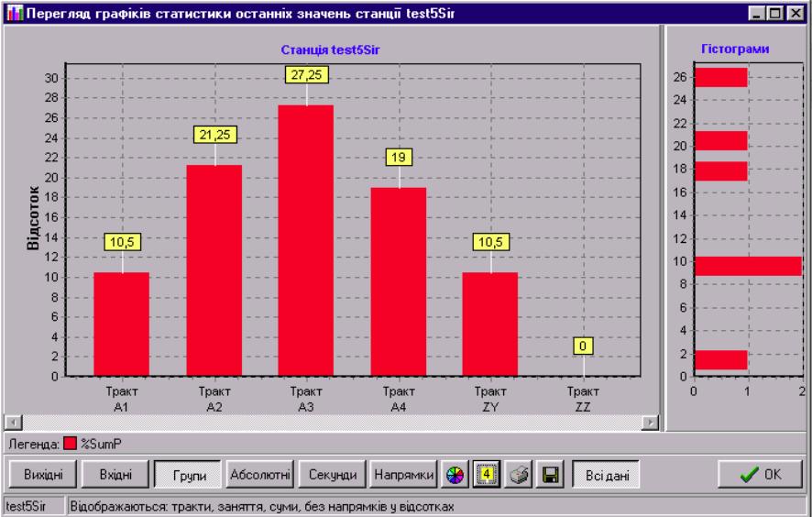Open the color palette wheel icon
This screenshot has height=517, width=812.
pos(455,475)
